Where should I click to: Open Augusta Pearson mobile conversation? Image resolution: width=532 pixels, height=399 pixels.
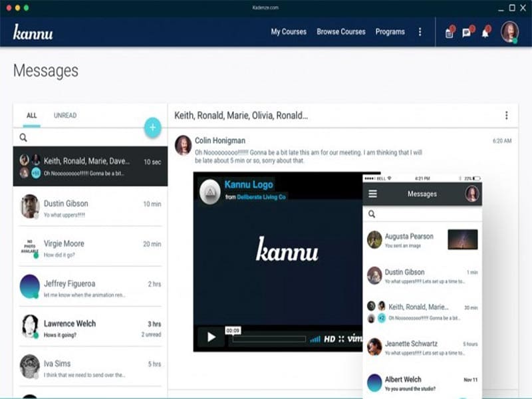422,239
